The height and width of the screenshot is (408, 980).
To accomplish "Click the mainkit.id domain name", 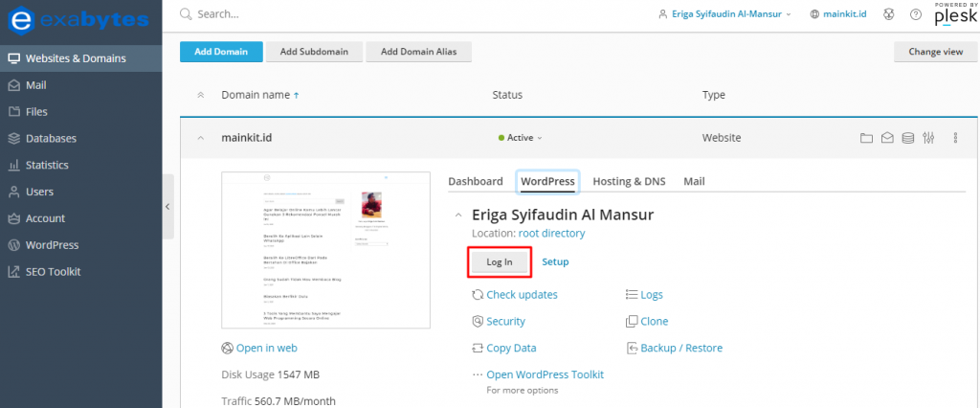I will point(246,138).
